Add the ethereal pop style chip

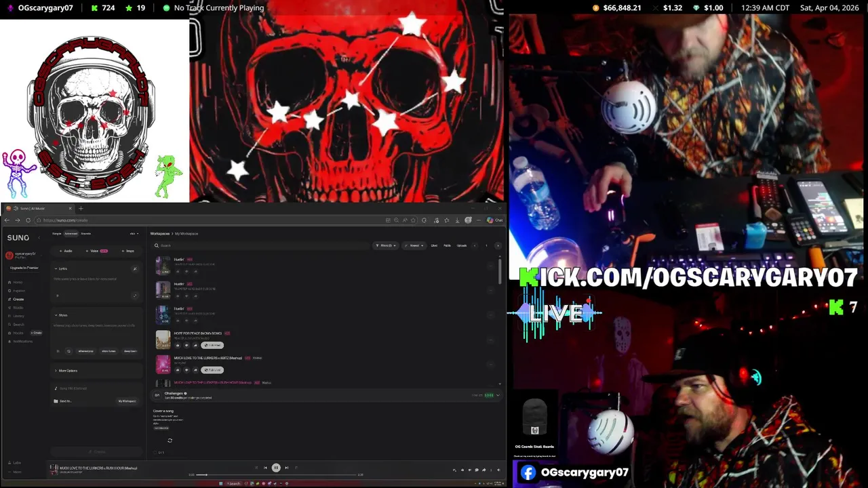pos(85,351)
